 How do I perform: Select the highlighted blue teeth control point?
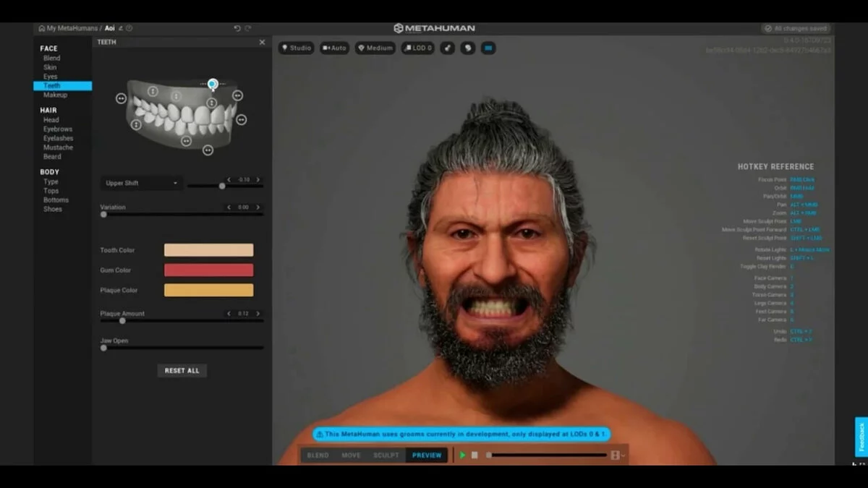pyautogui.click(x=212, y=84)
